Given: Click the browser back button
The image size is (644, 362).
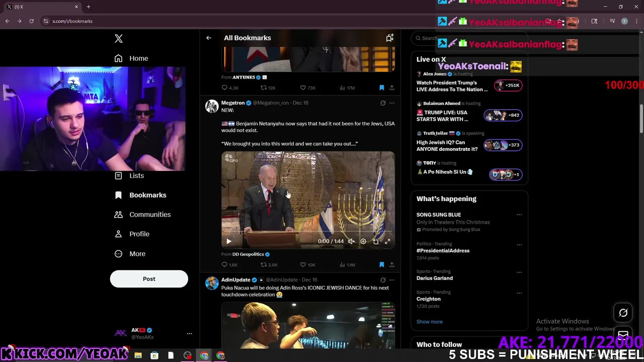Looking at the screenshot, I should point(7,21).
